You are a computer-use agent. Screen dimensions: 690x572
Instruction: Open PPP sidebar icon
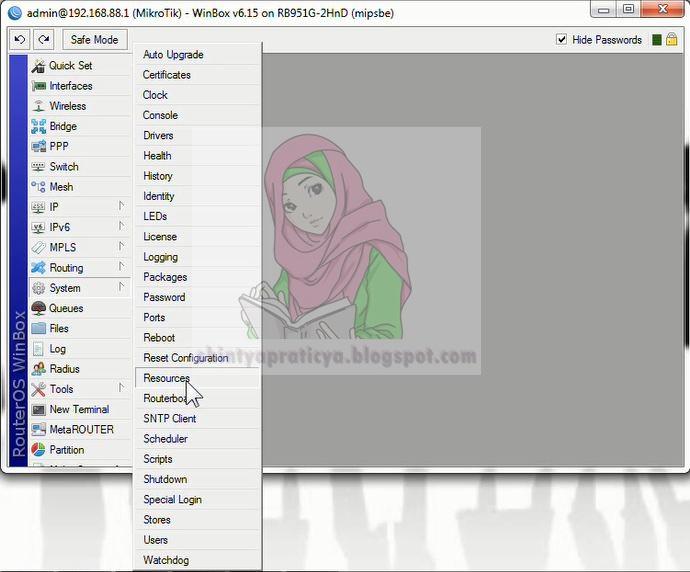point(38,146)
